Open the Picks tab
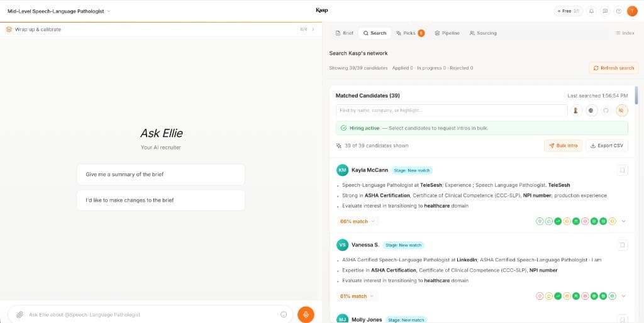The image size is (644, 323). click(410, 33)
